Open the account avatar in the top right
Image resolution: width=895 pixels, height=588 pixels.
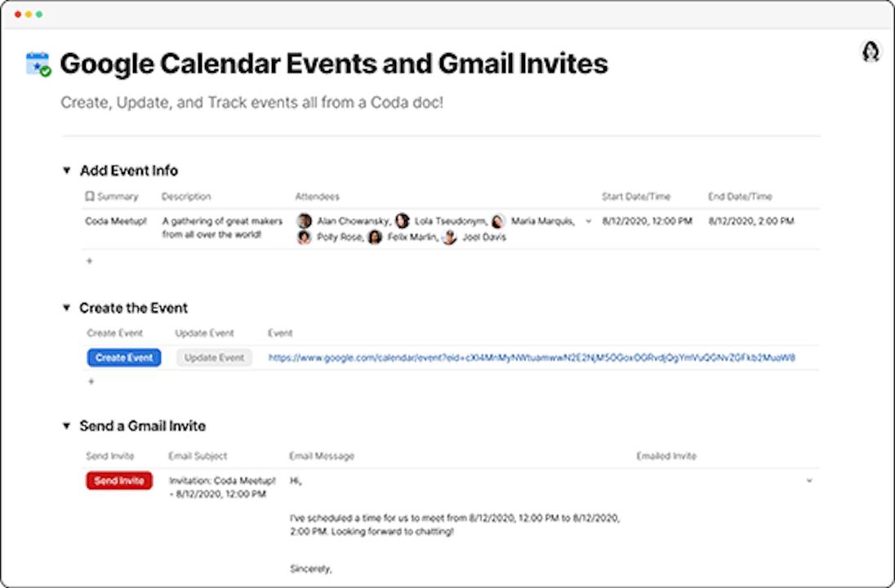pos(871,51)
